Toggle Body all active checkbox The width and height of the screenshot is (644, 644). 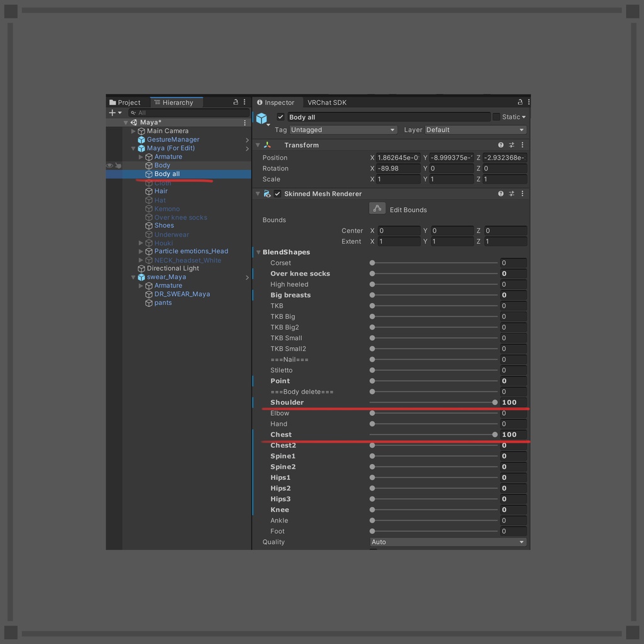coord(280,117)
